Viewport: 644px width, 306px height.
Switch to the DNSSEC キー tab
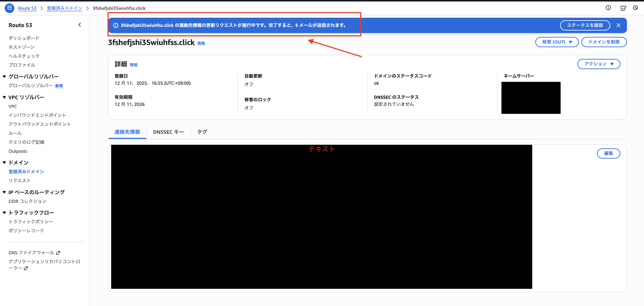tap(168, 132)
